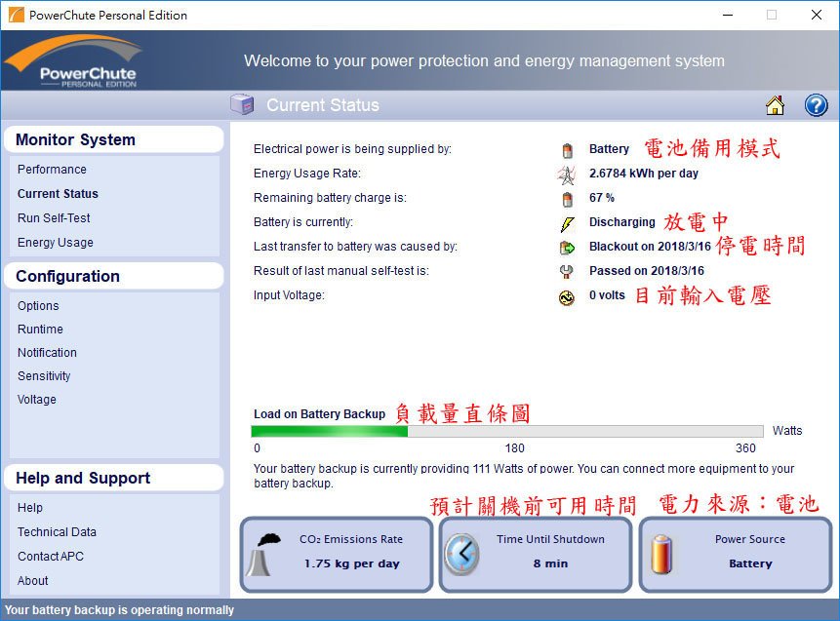Image resolution: width=840 pixels, height=621 pixels.
Task: Click the PowerChute title bar app icon
Action: tap(16, 15)
